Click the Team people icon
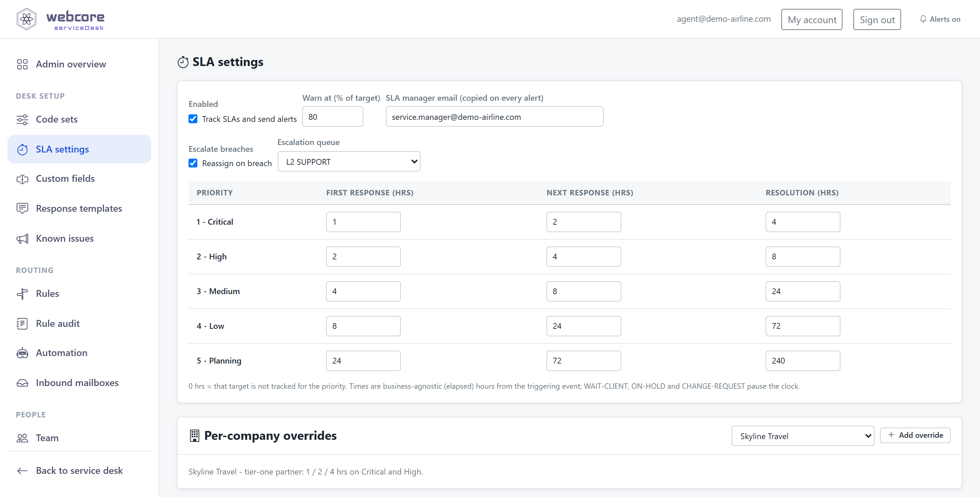The width and height of the screenshot is (980, 497). [x=22, y=438]
